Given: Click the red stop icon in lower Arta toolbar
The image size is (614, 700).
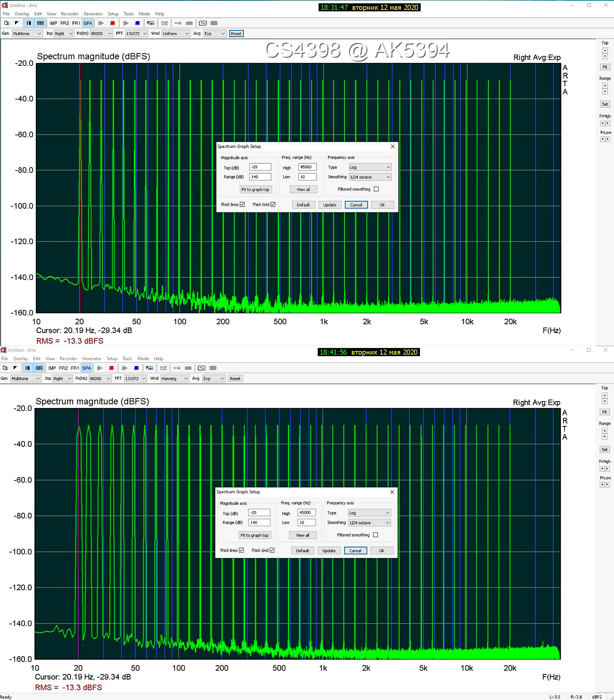Looking at the screenshot, I should tap(111, 368).
